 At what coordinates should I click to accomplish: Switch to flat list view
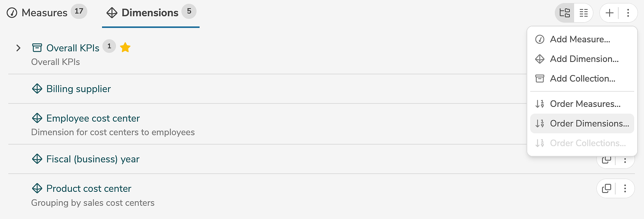tap(584, 13)
